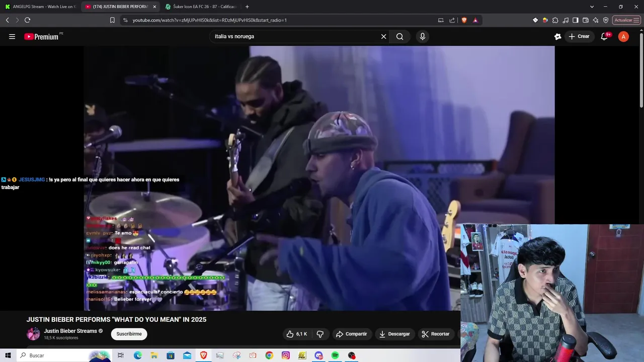Screen dimensions: 644x362
Task: Open Brave VPN shield icon
Action: [606, 20]
